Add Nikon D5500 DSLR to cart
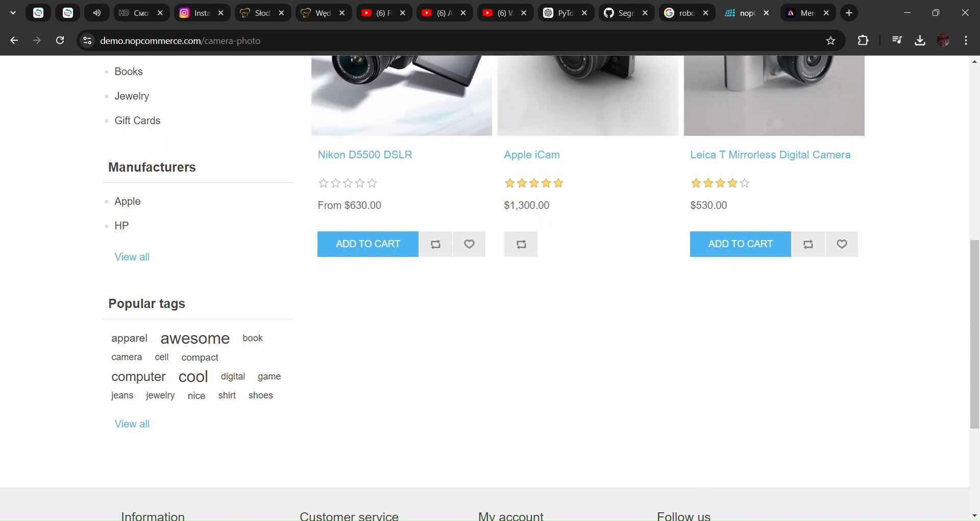Image resolution: width=980 pixels, height=521 pixels. pyautogui.click(x=368, y=244)
